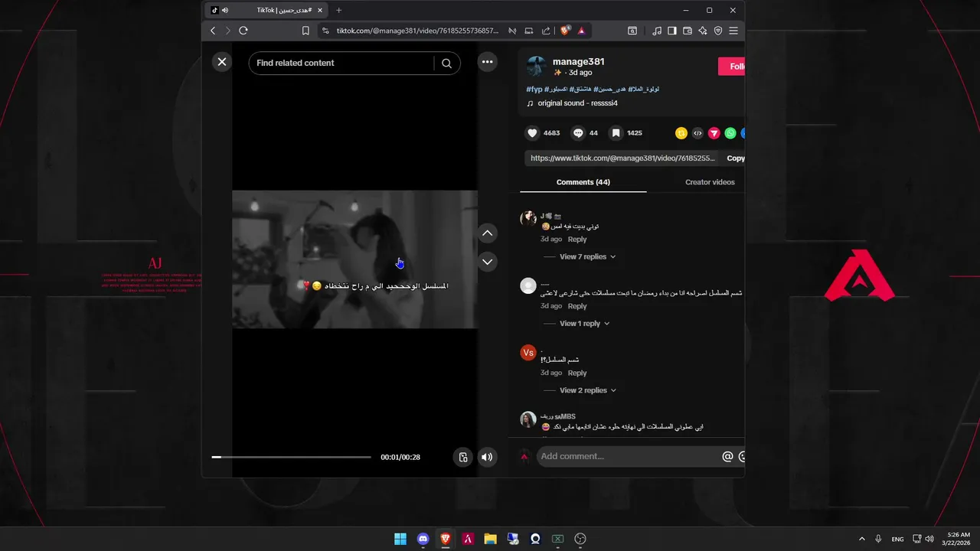Seek on the video progress bar
The height and width of the screenshot is (551, 980).
292,457
